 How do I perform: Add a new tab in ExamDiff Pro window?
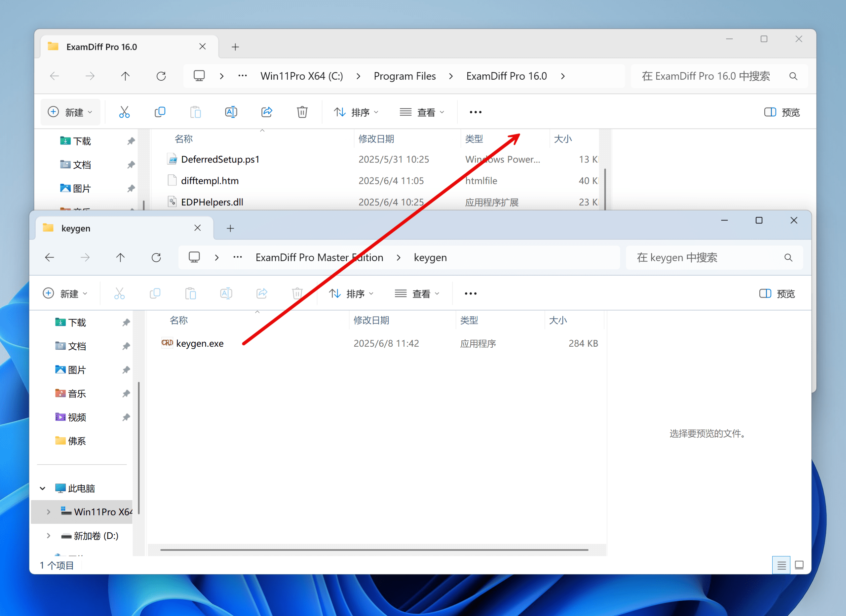(235, 47)
